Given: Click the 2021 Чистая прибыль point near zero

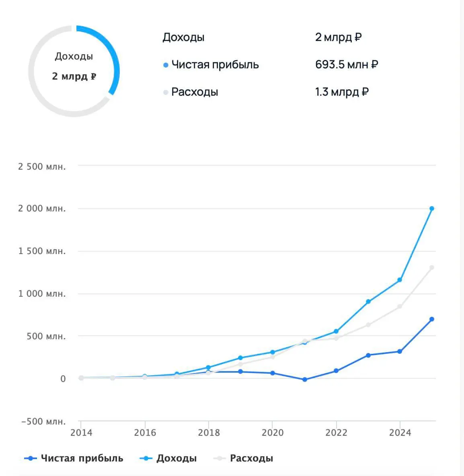Looking at the screenshot, I should (305, 380).
